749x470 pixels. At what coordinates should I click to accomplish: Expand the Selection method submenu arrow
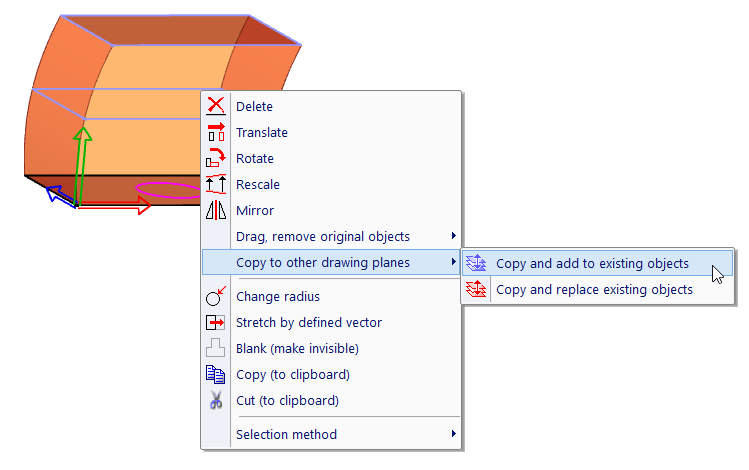[453, 435]
